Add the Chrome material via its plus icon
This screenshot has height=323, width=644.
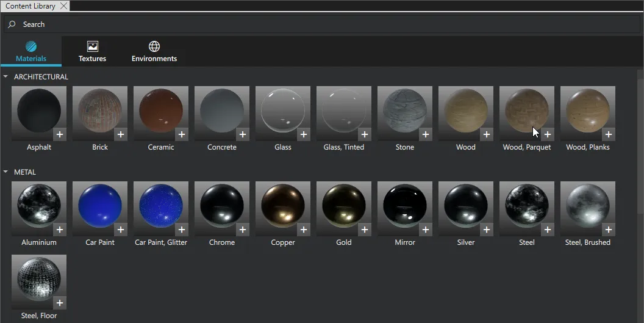243,230
